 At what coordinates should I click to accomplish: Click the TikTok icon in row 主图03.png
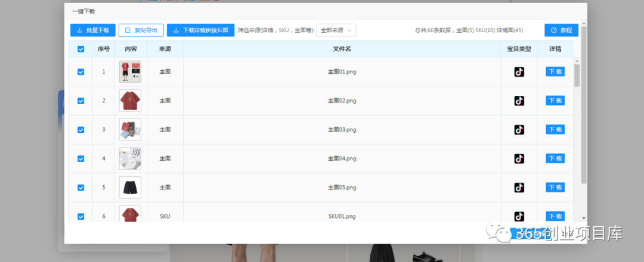click(x=519, y=130)
